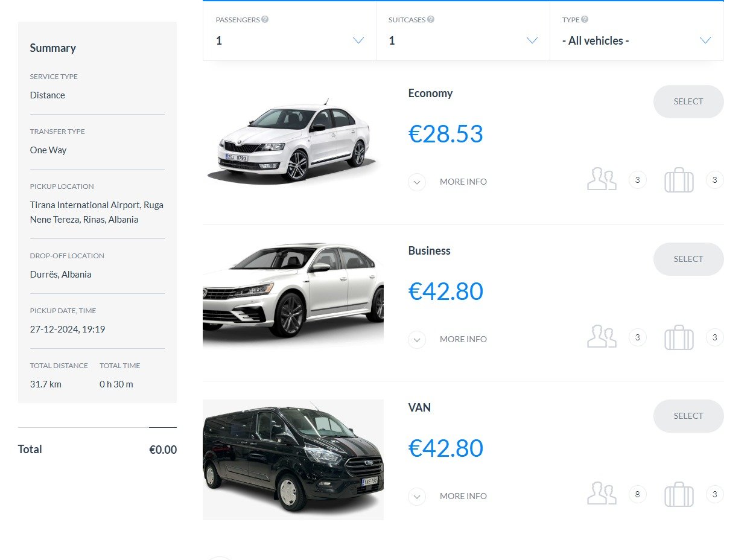Select the VAN vehicle
Viewport: 753px width, 560px height.
point(688,416)
